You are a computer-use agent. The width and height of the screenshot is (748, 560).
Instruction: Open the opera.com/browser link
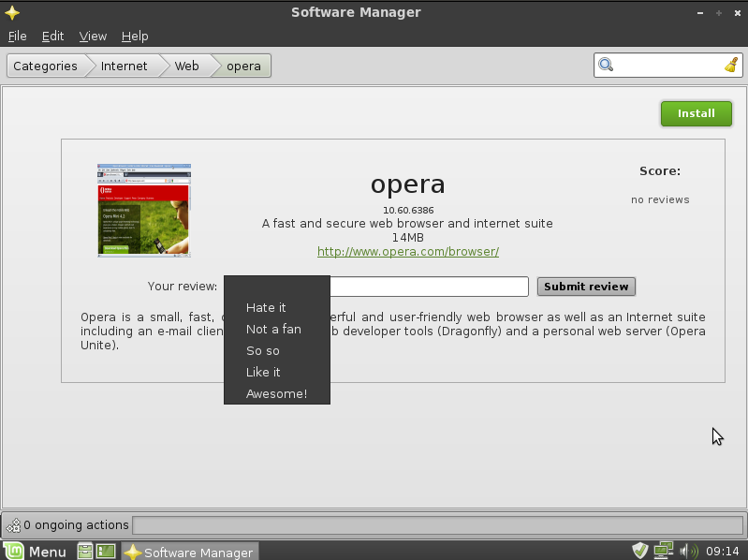tap(408, 251)
